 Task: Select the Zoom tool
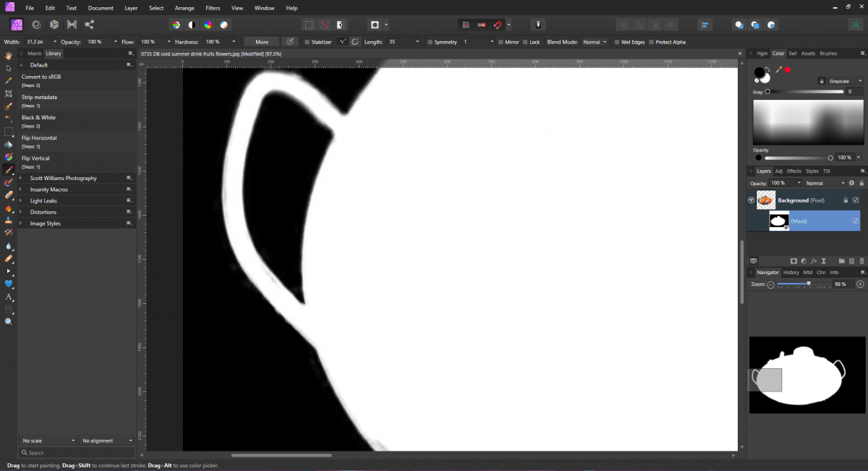tap(9, 321)
